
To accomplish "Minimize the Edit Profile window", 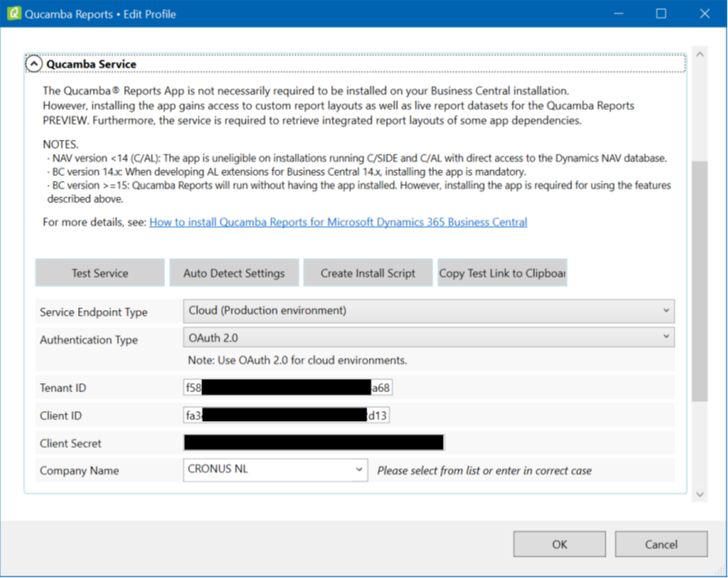I will pyautogui.click(x=619, y=13).
